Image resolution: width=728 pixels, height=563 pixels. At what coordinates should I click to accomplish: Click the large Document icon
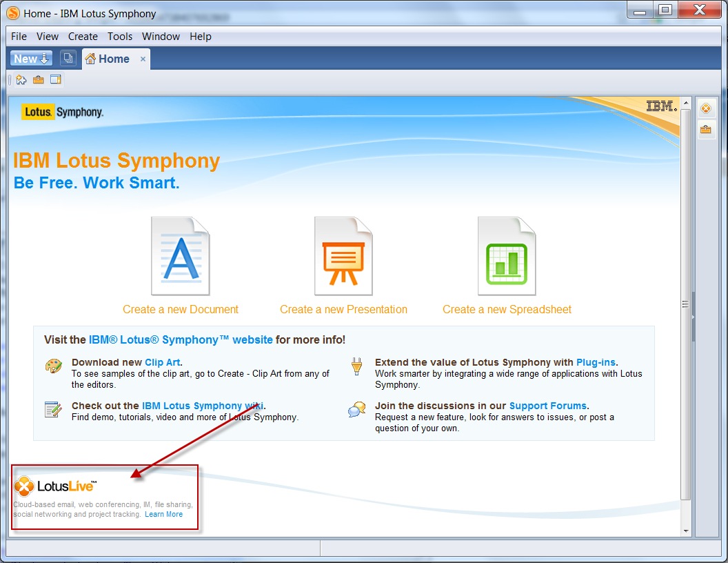[x=181, y=256]
